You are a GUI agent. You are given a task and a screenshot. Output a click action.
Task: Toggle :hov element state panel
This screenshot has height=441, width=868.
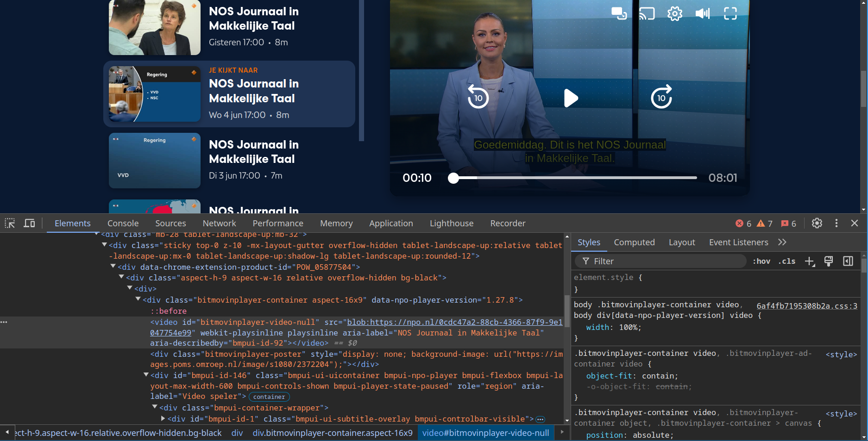tap(761, 261)
